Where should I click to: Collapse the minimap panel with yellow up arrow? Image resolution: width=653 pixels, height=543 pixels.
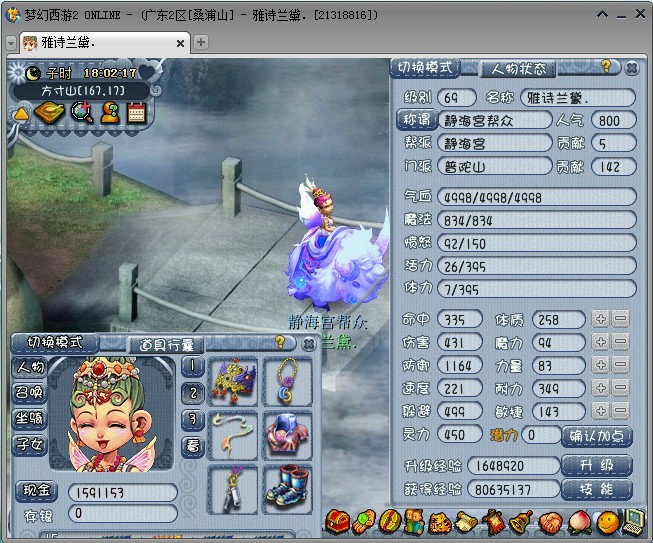point(21,114)
